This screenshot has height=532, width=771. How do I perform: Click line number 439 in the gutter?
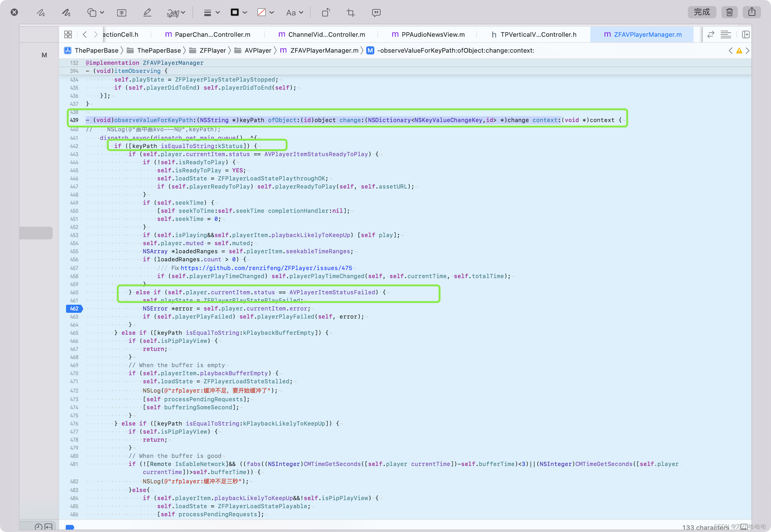point(74,120)
